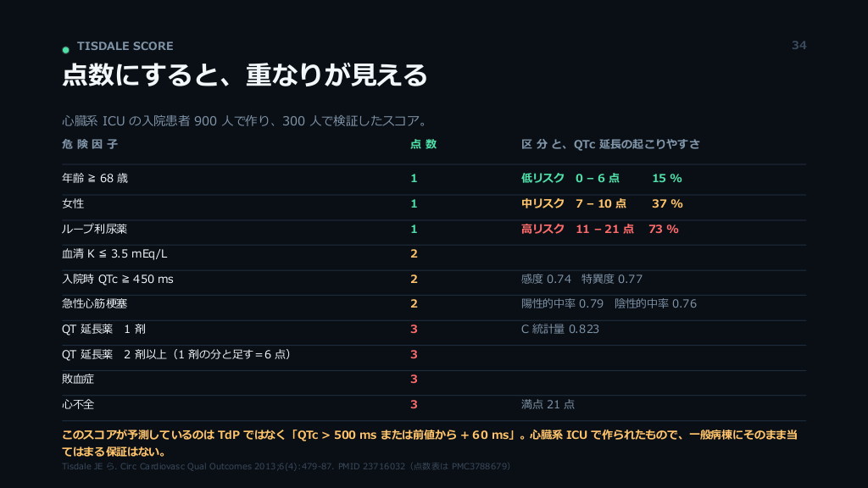Click the 心不全 row
This screenshot has height=488, width=868.
(x=434, y=404)
